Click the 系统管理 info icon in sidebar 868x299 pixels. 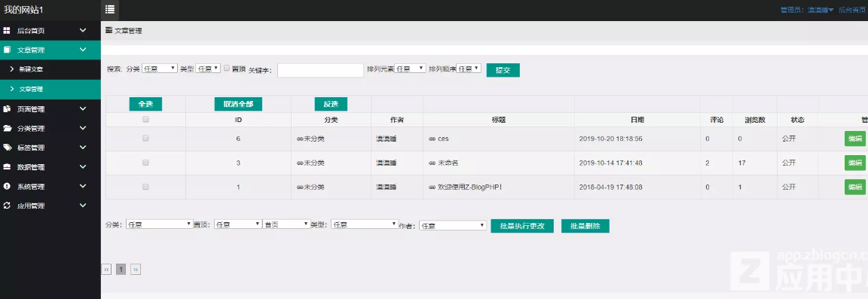(x=8, y=187)
